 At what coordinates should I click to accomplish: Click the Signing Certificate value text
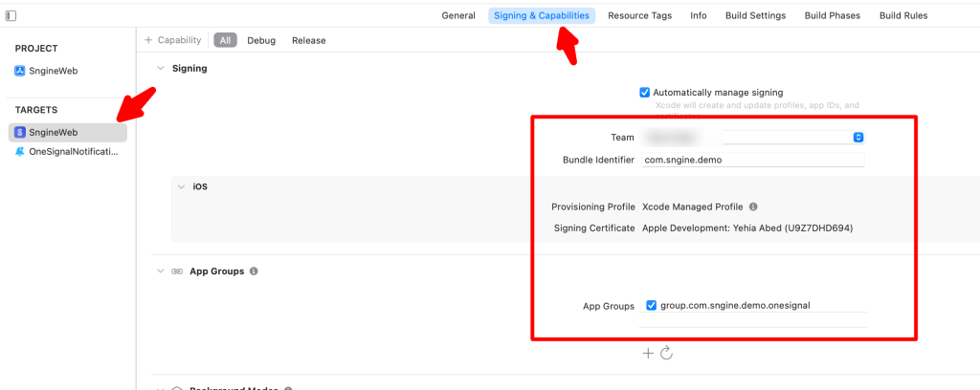(x=747, y=228)
